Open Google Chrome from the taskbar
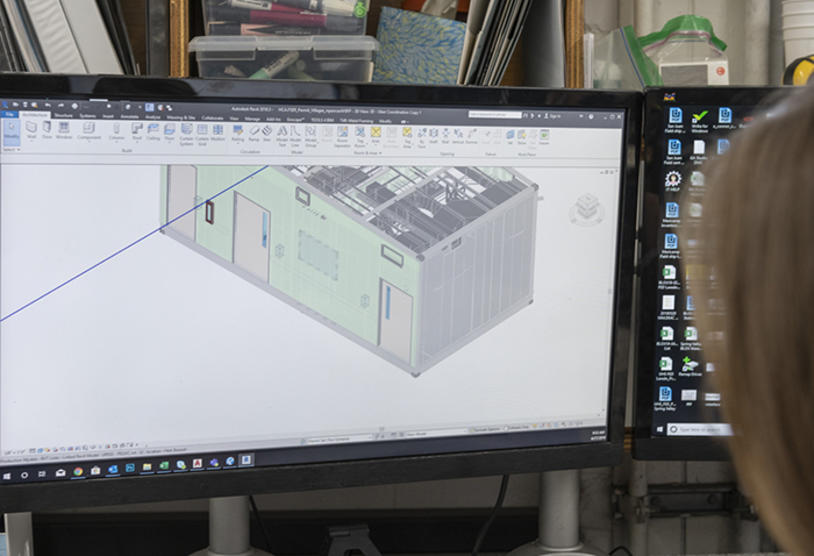 pos(78,471)
